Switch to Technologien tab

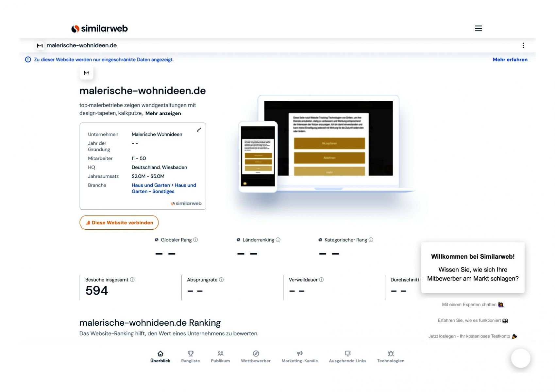(x=391, y=357)
